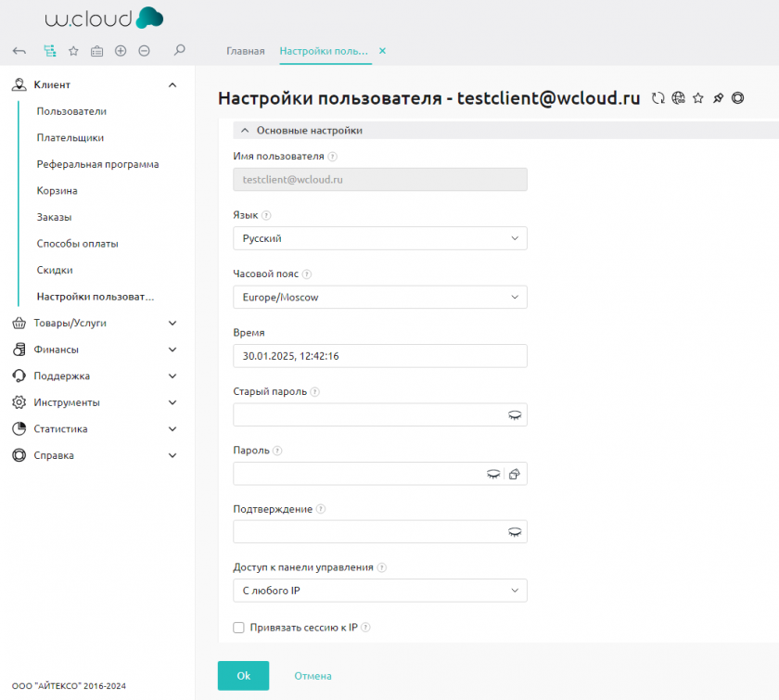The width and height of the screenshot is (779, 700).
Task: Refresh the user settings page
Action: (658, 98)
